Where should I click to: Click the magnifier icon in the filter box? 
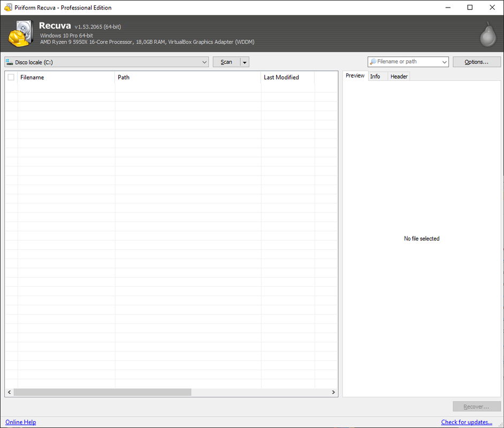373,62
